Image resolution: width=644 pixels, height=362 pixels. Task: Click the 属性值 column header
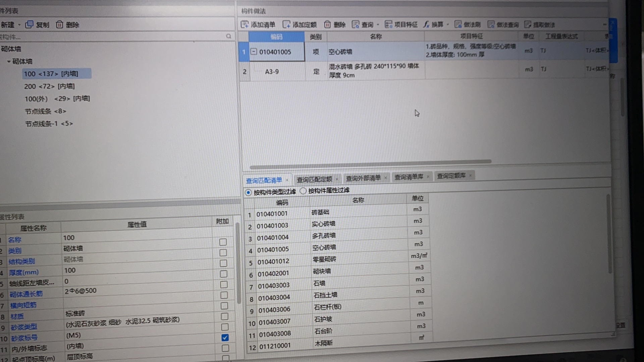click(x=137, y=225)
